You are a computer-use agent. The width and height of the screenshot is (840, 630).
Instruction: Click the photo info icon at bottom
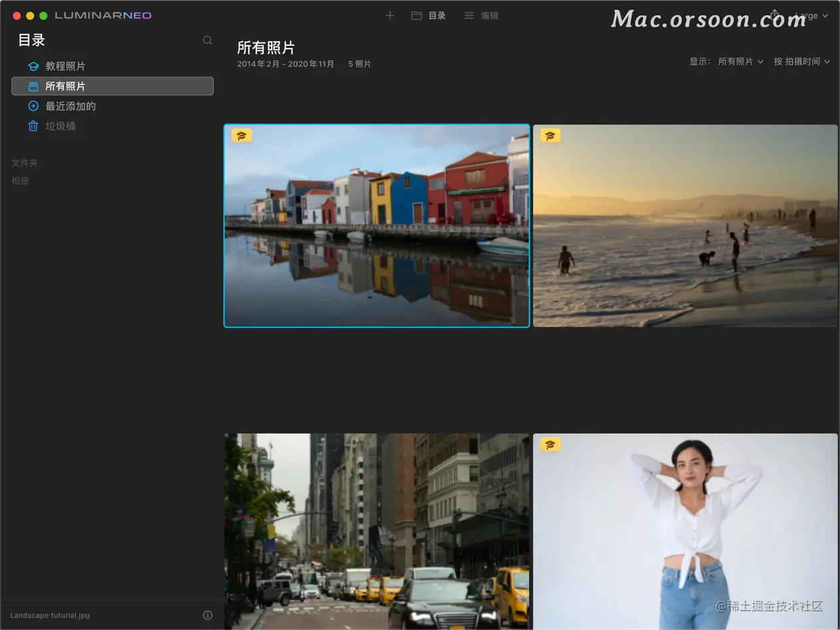[208, 615]
